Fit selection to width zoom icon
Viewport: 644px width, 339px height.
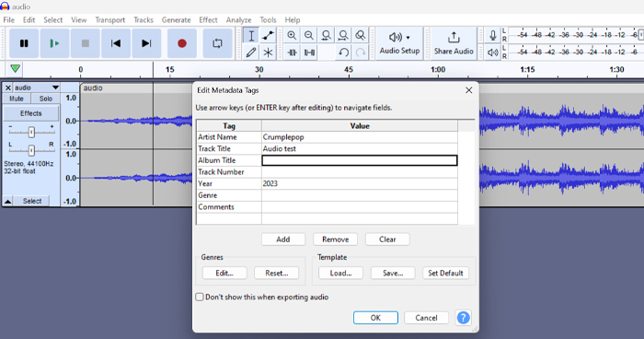[x=326, y=35]
